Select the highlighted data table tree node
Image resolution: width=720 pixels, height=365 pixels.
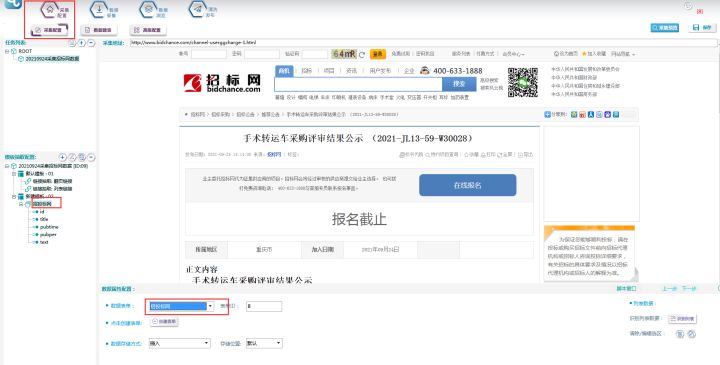coord(42,203)
